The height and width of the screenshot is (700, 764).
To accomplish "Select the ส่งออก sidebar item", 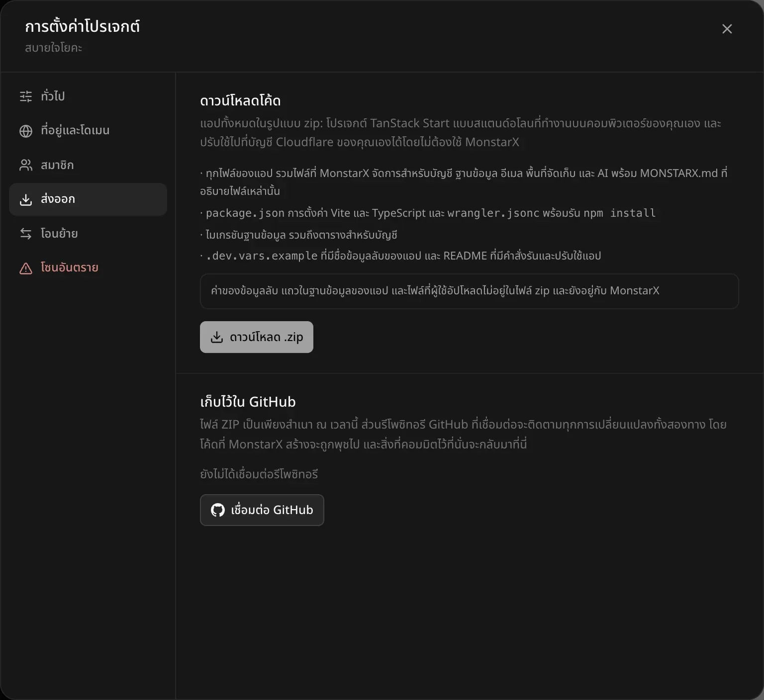I will coord(88,199).
